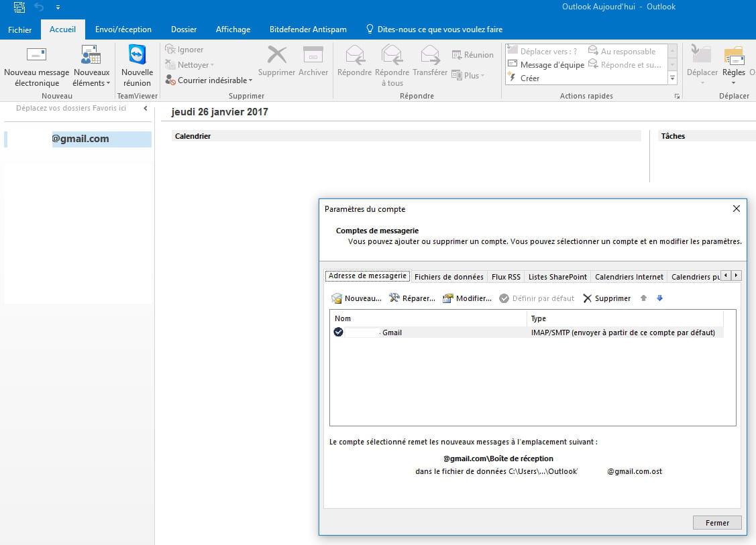Select the Gmail account row
This screenshot has height=545, width=756.
527,332
